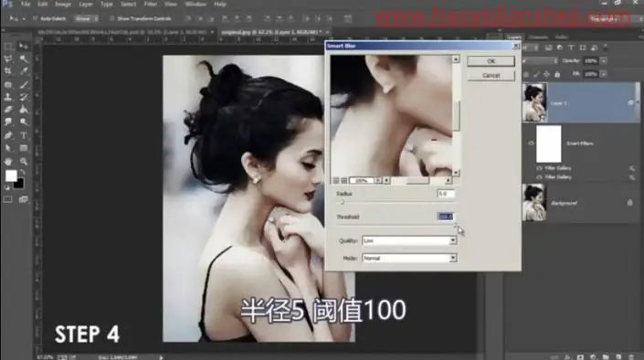Click the Background layer lock icon
Screen dimensions: 644x360
tap(629, 203)
